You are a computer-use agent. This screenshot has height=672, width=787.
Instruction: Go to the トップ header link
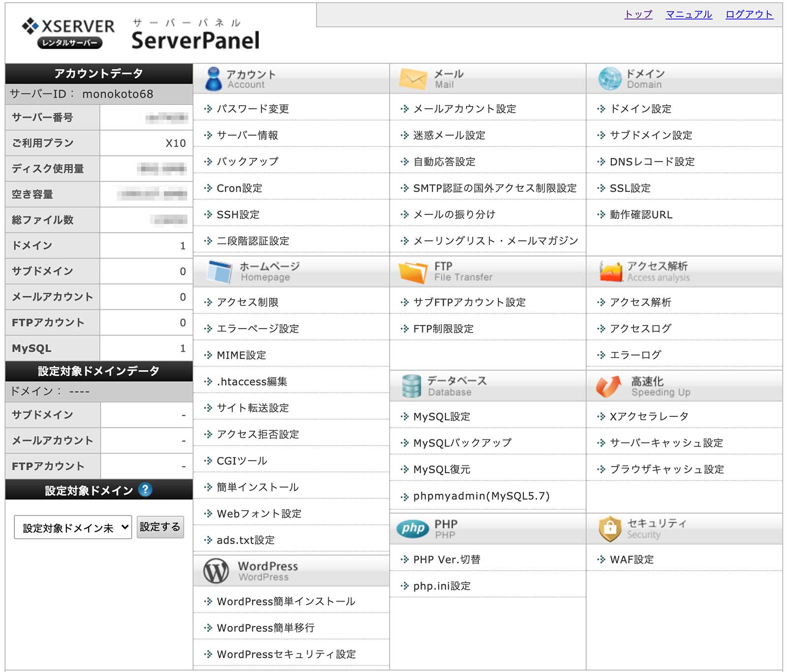click(638, 14)
